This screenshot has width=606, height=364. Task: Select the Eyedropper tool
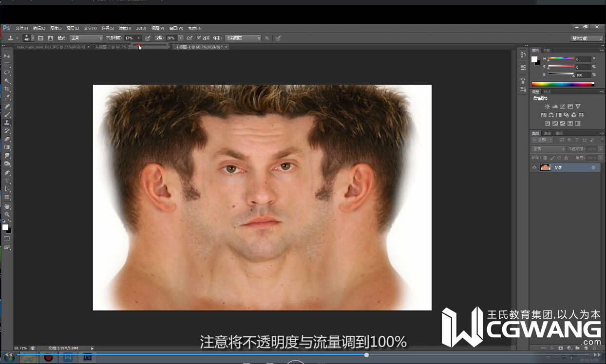coord(7,98)
